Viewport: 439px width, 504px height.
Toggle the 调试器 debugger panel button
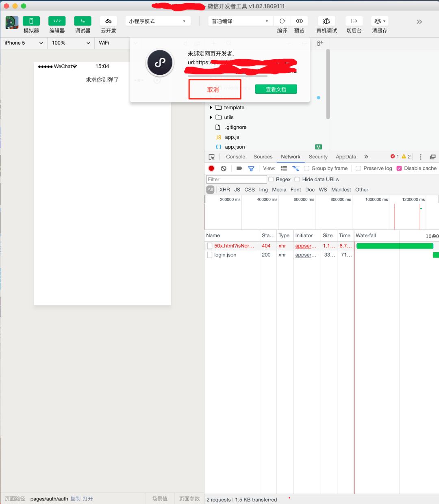point(83,21)
